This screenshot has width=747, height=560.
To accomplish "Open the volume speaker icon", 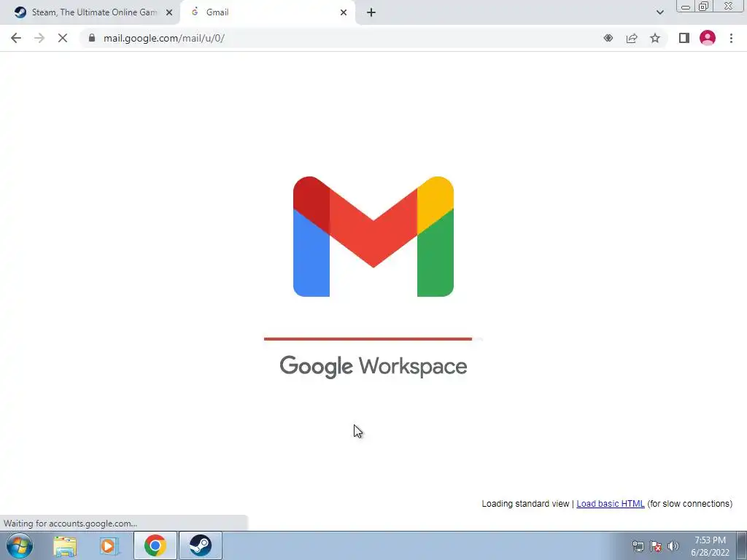I will click(673, 546).
